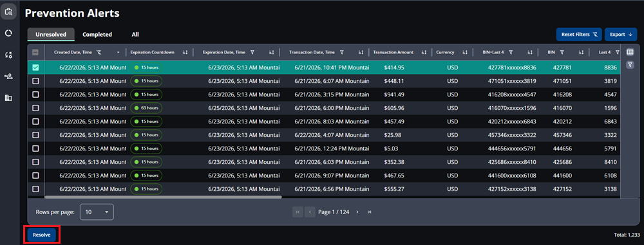Image resolution: width=644 pixels, height=245 pixels.
Task: Sort by BIN column
Action: pos(581,53)
